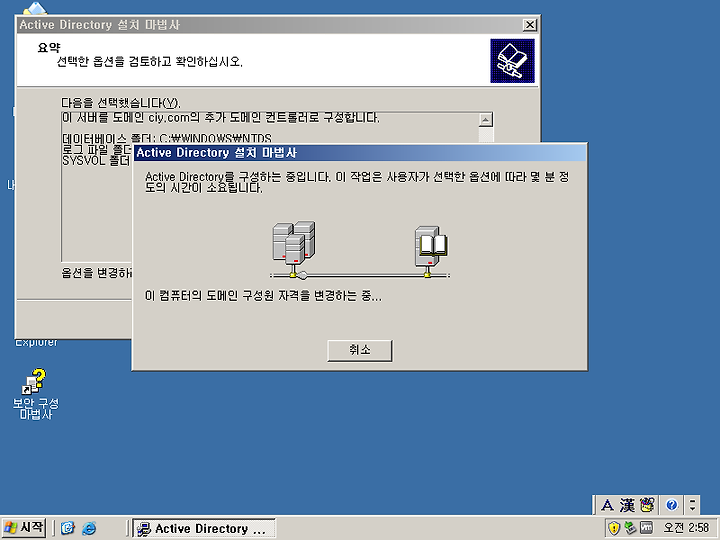Click the VMware tools tray icon
Viewport: 720px width, 540px height.
coord(646,528)
